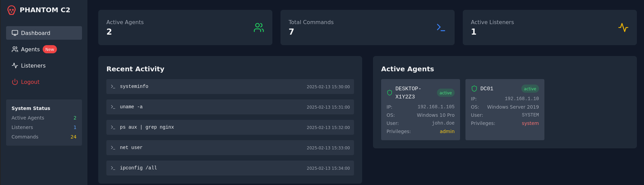Open the Dashboard menu item

click(44, 33)
